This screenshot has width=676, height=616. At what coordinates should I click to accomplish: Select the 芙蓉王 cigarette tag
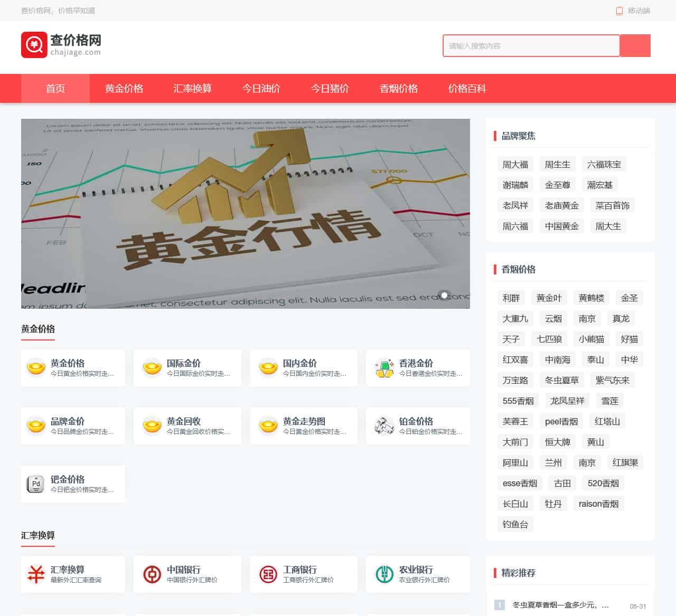click(515, 421)
